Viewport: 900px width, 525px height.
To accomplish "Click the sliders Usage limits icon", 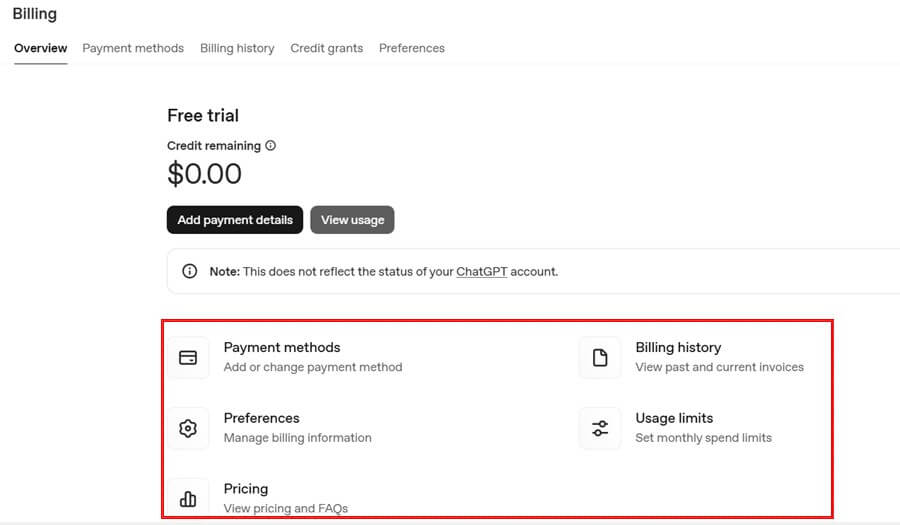I will (600, 428).
